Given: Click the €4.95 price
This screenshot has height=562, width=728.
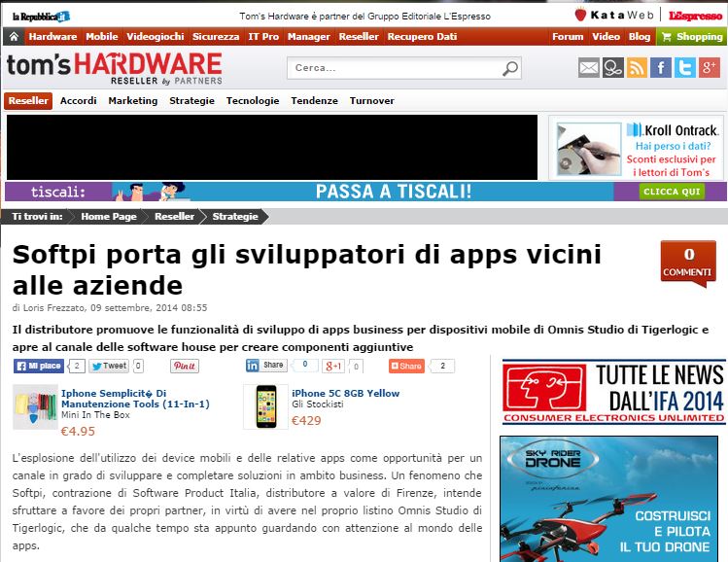Looking at the screenshot, I should click(78, 432).
